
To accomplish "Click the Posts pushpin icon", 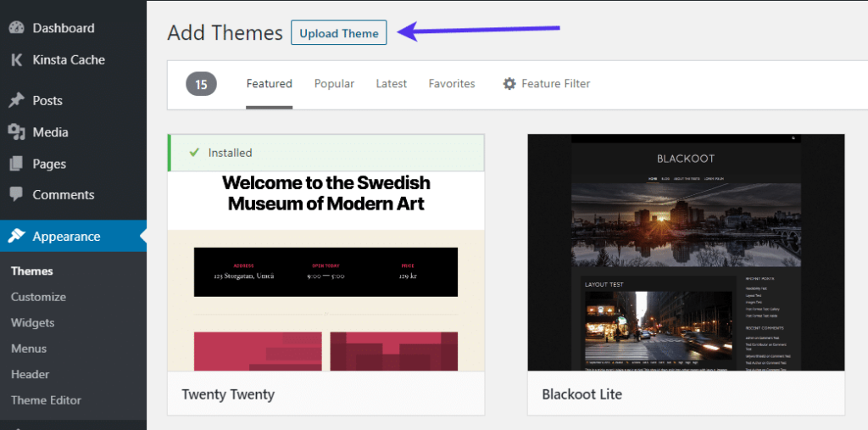I will [x=16, y=100].
